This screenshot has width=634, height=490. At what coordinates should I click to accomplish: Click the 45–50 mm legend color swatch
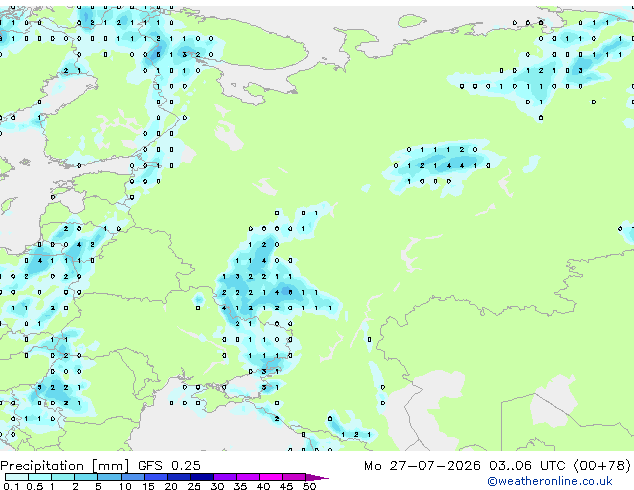(x=294, y=477)
